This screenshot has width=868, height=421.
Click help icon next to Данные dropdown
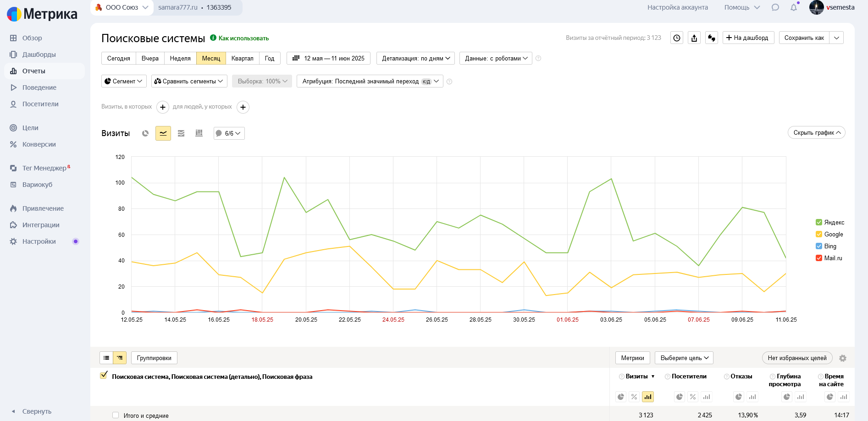coord(538,58)
